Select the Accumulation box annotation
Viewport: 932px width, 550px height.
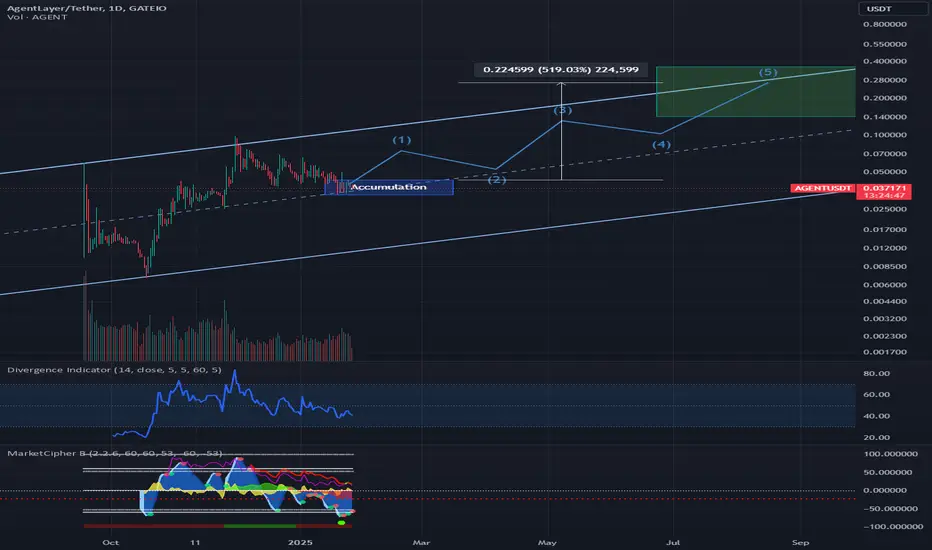click(389, 187)
